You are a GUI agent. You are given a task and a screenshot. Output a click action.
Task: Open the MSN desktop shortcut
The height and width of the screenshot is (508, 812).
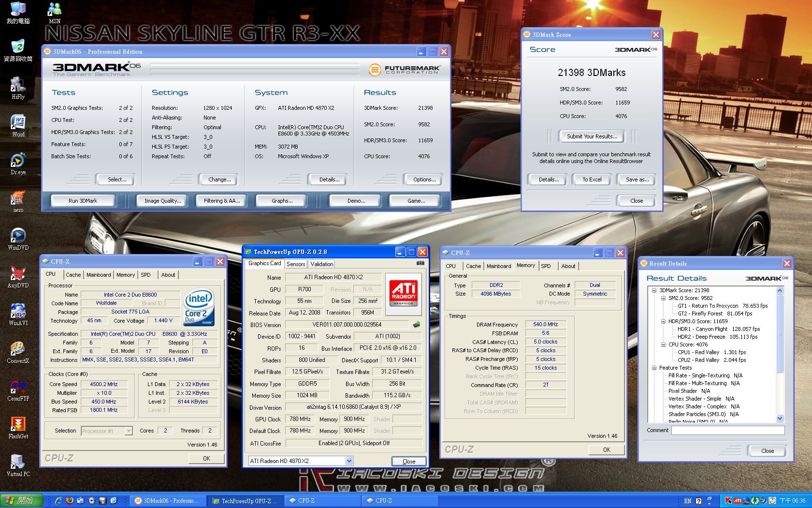(x=55, y=13)
